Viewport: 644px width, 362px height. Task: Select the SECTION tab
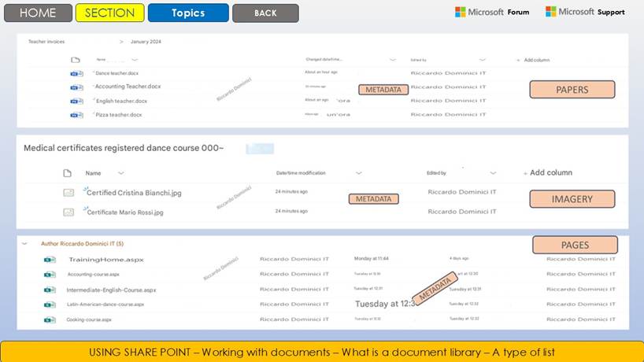[x=109, y=13]
